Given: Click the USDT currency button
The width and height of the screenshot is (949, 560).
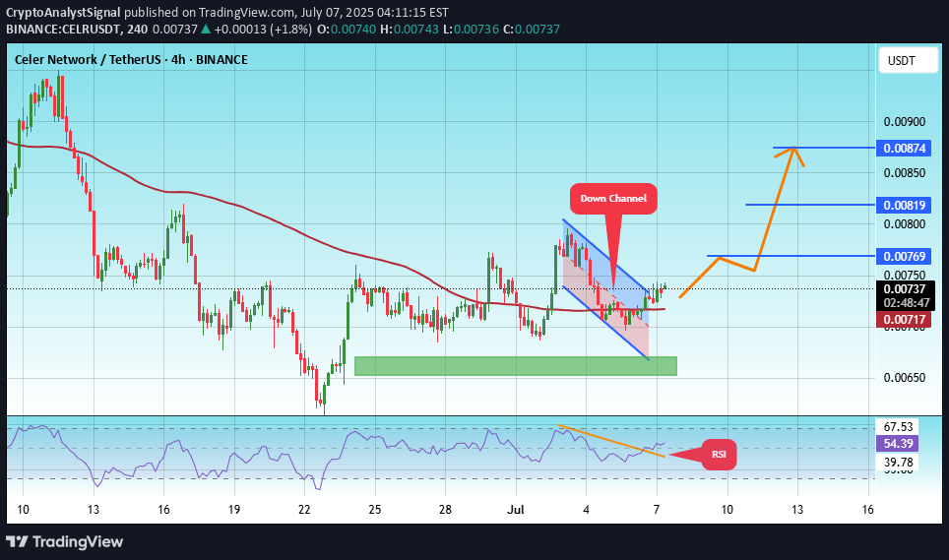Looking at the screenshot, I should point(908,60).
